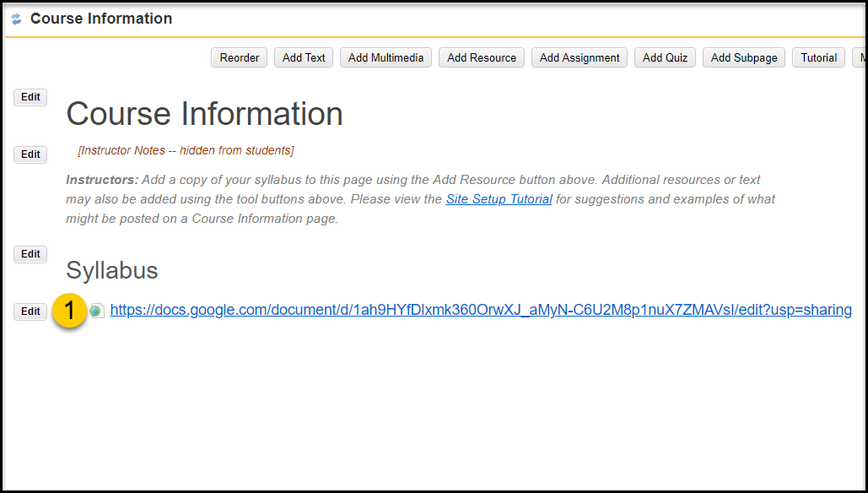Click the partially visible button after Tutorial
Screen dimensions: 868x493
coord(859,57)
